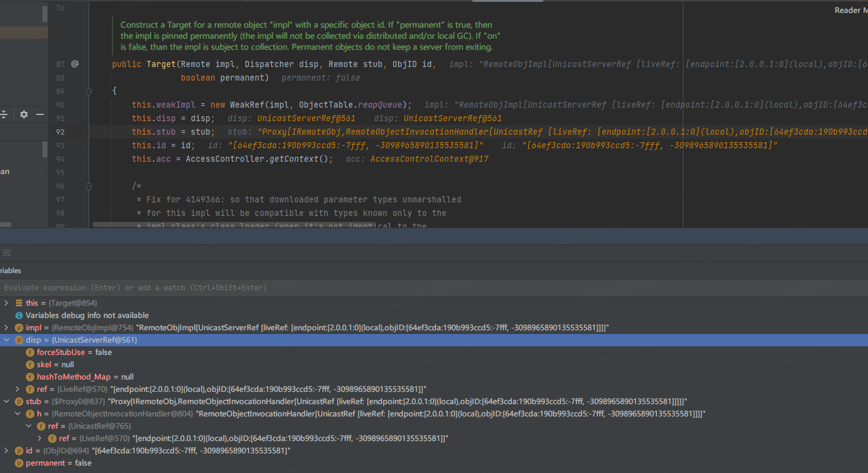Click the parameter icon beside 'permanent'

coord(18,463)
